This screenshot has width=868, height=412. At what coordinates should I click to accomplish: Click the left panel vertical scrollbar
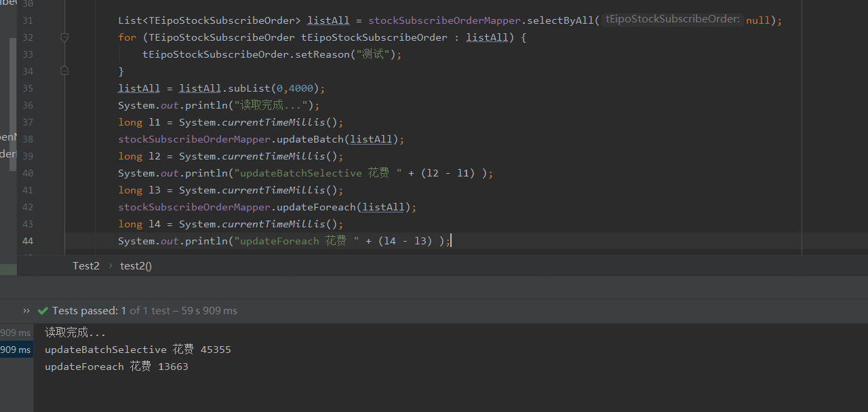[13, 103]
